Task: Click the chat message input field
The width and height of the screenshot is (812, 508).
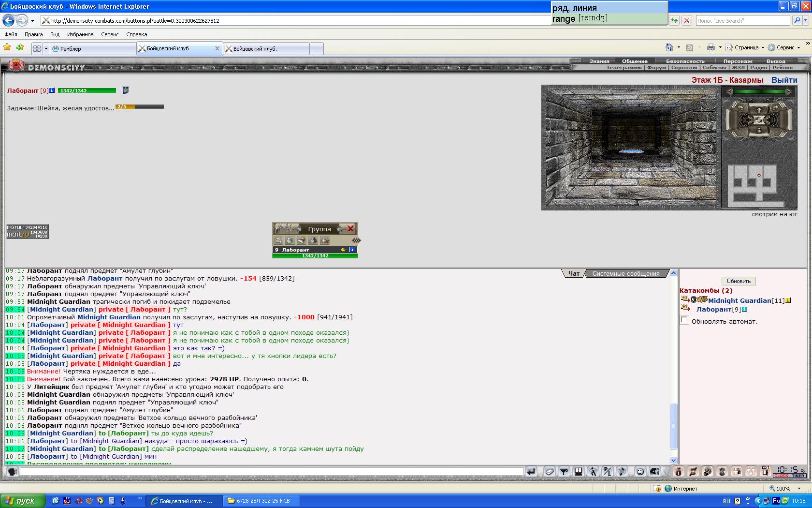Action: pyautogui.click(x=272, y=471)
